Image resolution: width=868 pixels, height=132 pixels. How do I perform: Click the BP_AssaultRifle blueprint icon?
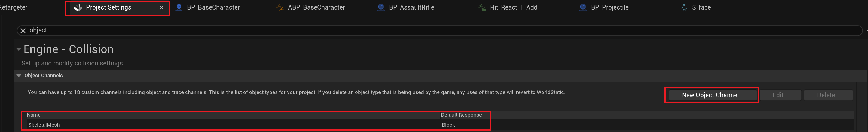coord(381,7)
